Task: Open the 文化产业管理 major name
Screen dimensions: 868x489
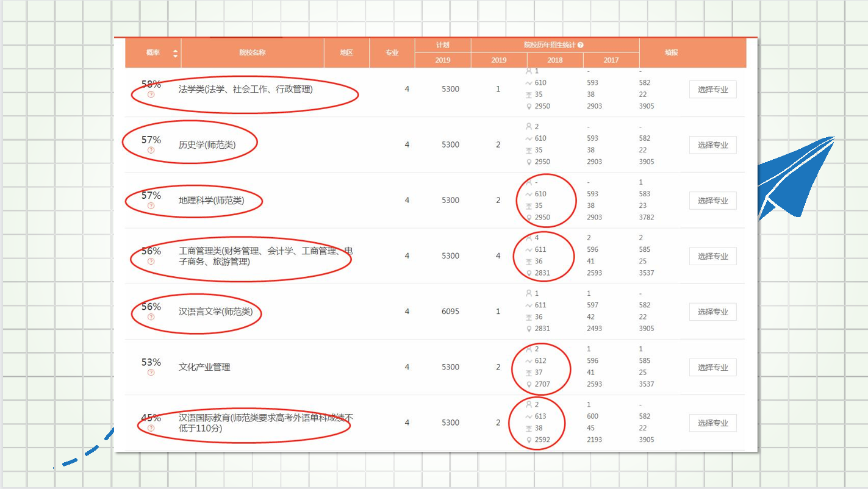Action: tap(204, 367)
